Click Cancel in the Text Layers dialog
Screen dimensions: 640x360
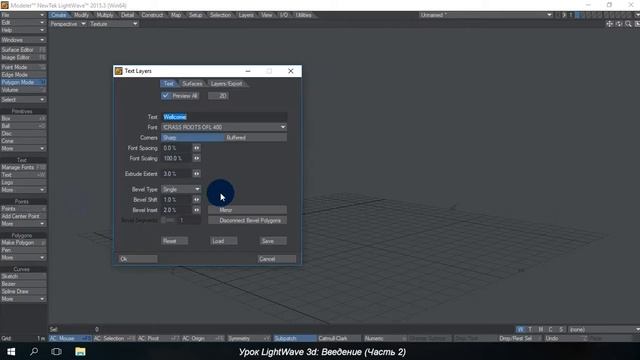(277, 259)
